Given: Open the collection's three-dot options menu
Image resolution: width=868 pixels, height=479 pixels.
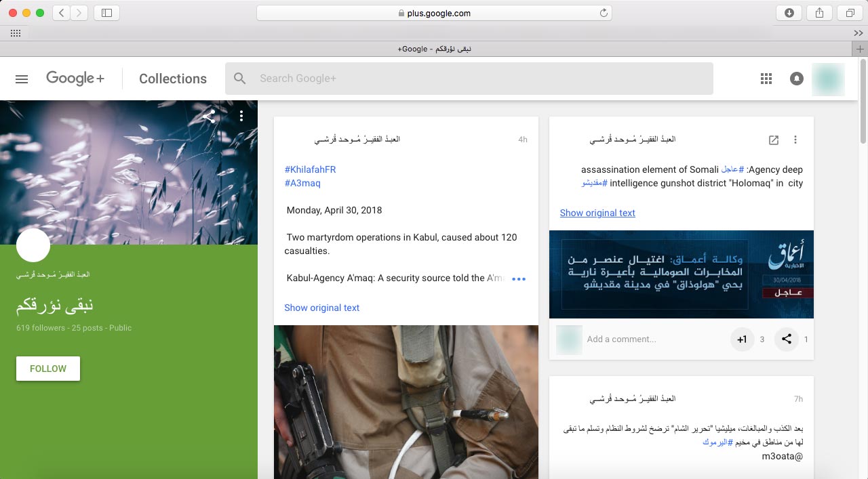Looking at the screenshot, I should [241, 117].
